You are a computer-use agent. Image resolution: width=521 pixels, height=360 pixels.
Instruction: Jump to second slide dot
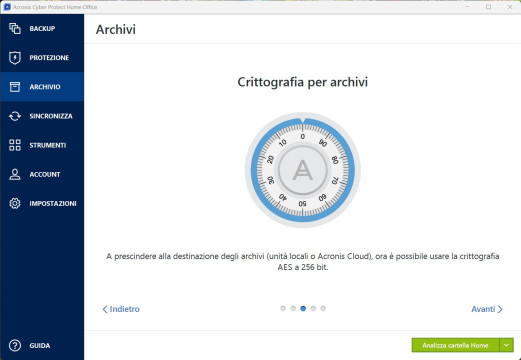tap(293, 308)
